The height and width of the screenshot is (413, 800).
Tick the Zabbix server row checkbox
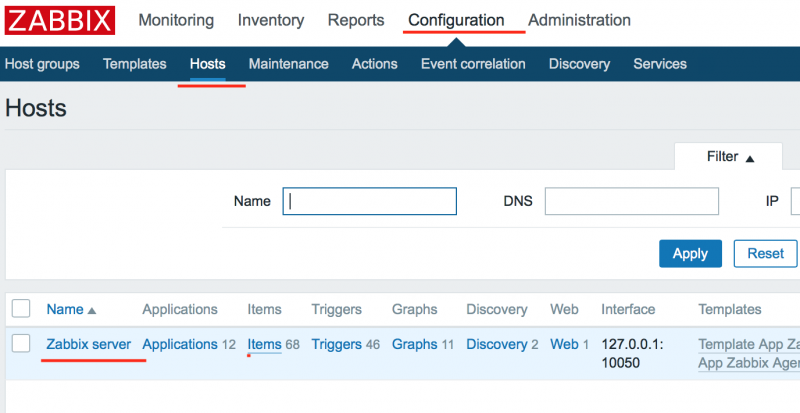click(x=21, y=344)
